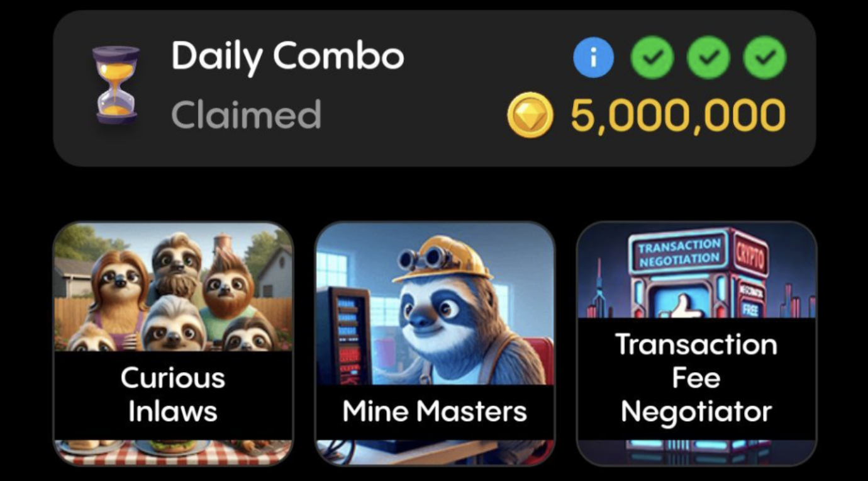Viewport: 868px width, 481px height.
Task: Click the middle green combo checkmark
Action: point(708,57)
